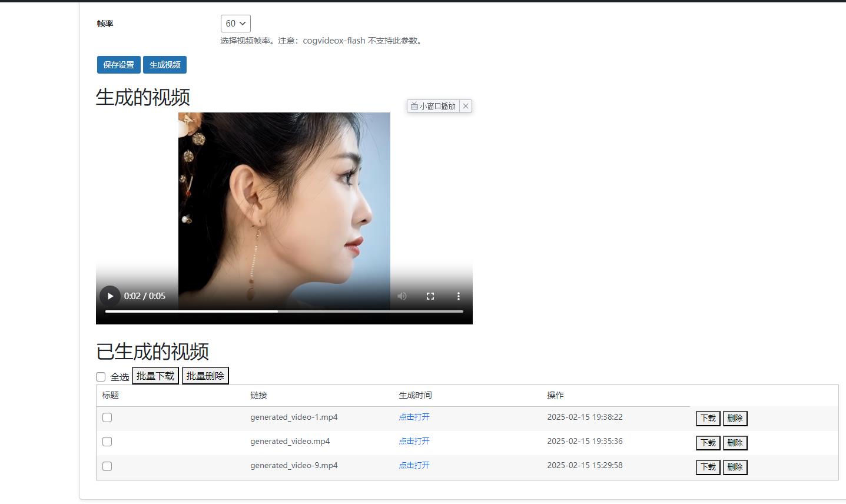
Task: Play the generated video preview
Action: point(110,296)
